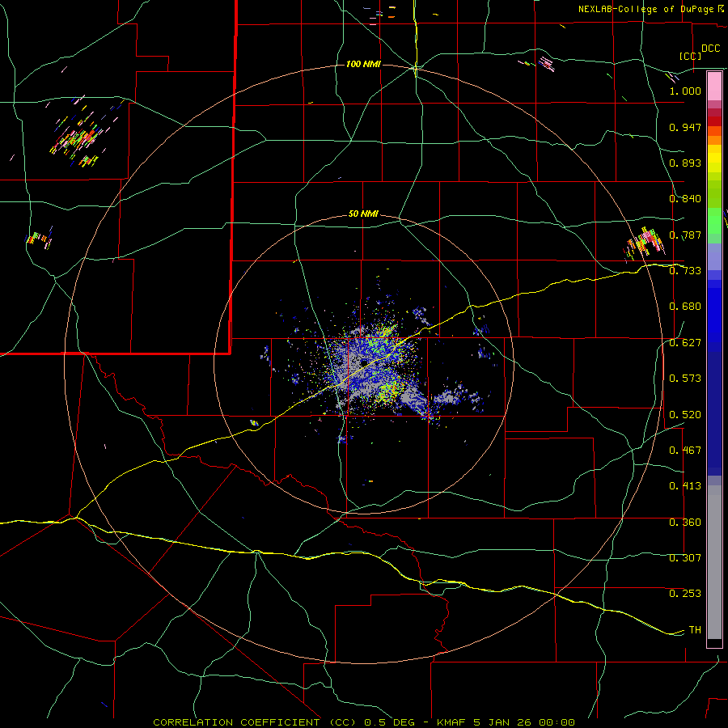728x728 pixels.
Task: Click the 0.307 scale value
Action: [x=685, y=558]
